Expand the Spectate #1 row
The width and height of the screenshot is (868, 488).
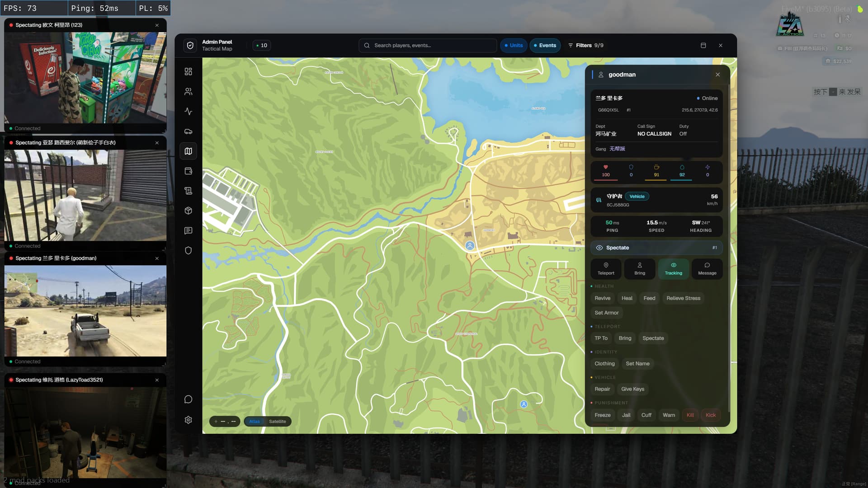tap(656, 248)
